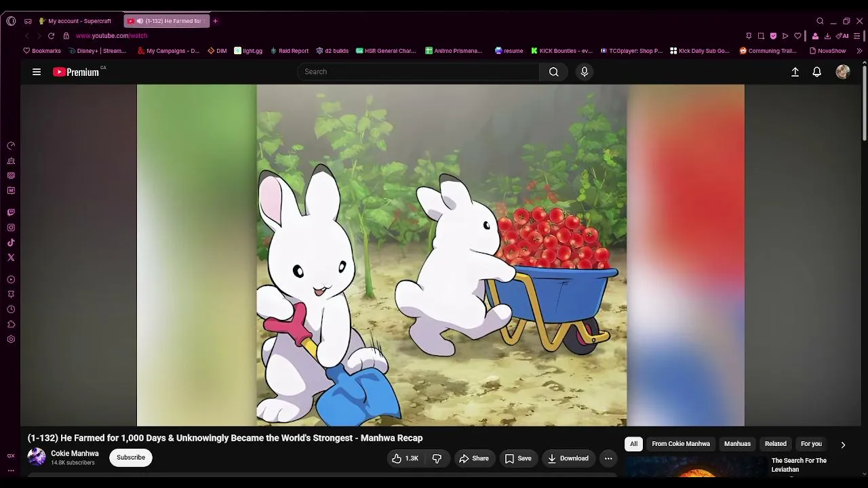Image resolution: width=868 pixels, height=488 pixels.
Task: Select the From Cokie Manhwa chip
Action: pos(681,444)
